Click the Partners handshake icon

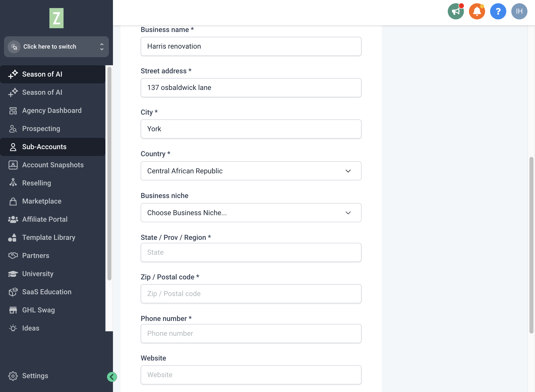(x=13, y=256)
